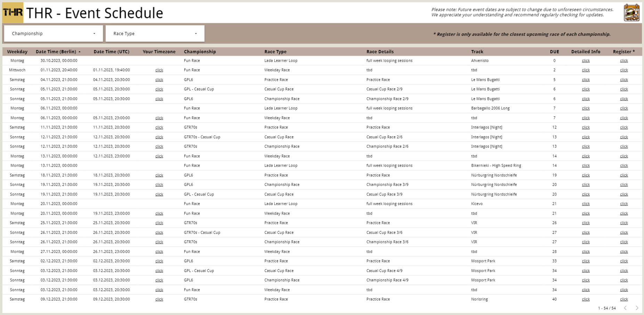Open Your Timezone link for 01.11.2023 Weekday Race
This screenshot has height=315, width=644.
(x=159, y=70)
